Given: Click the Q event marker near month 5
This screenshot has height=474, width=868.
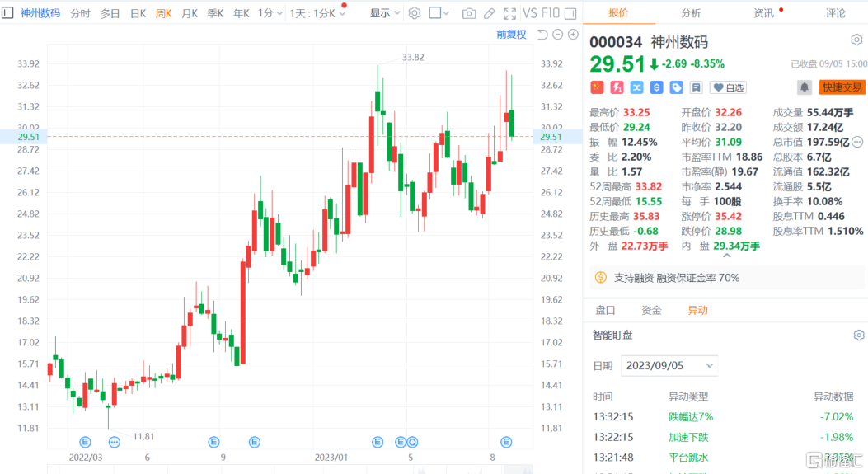Looking at the screenshot, I should [412, 442].
